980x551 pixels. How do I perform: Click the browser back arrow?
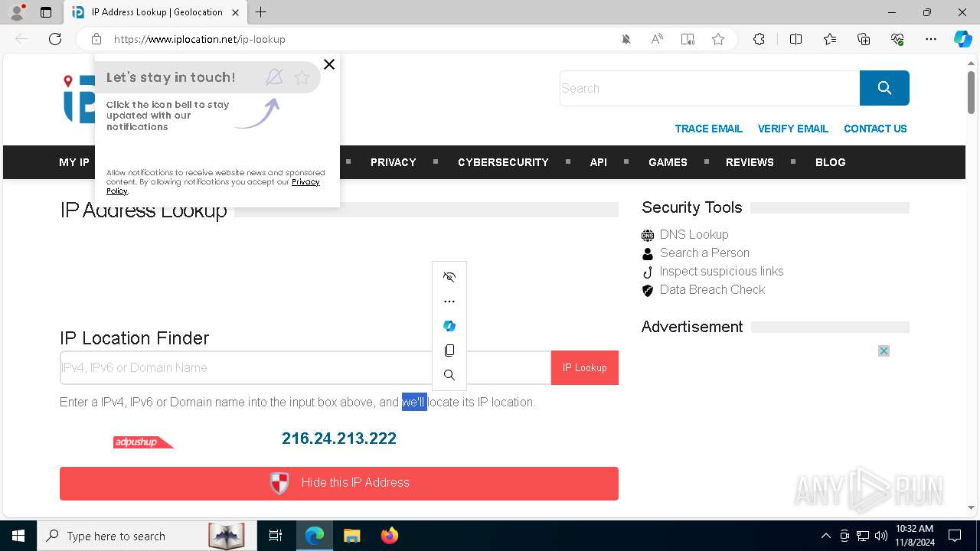tap(21, 39)
